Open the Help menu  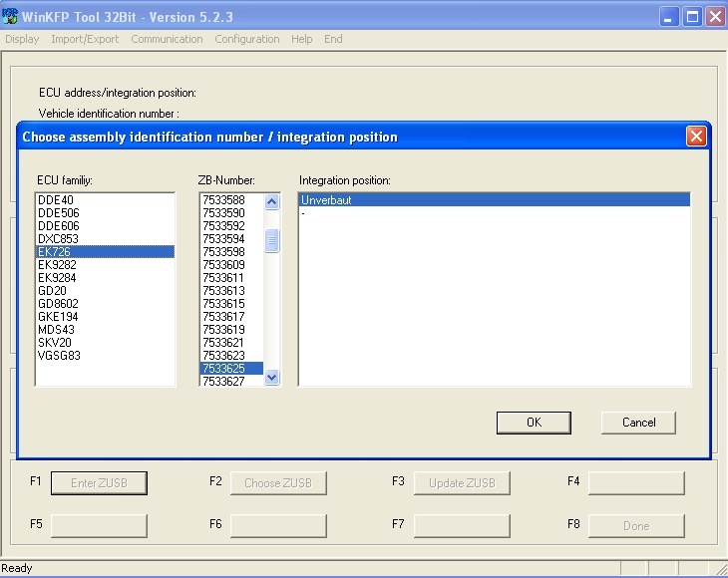[x=302, y=39]
